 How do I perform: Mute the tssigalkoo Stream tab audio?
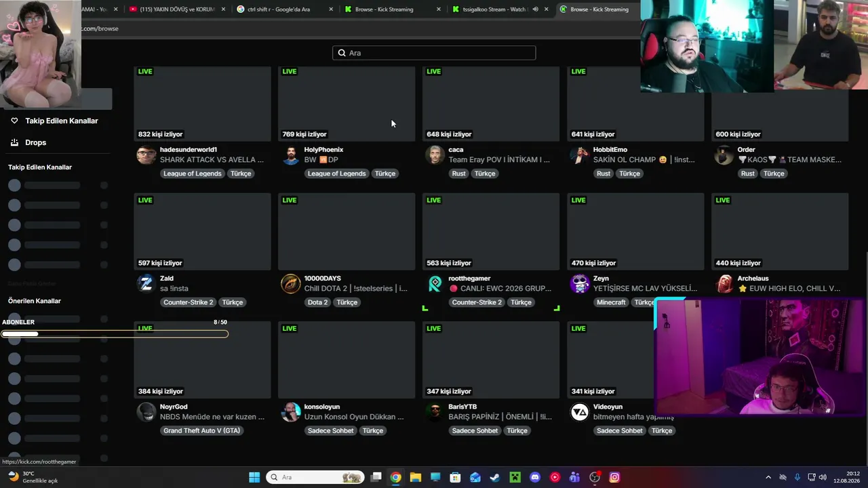[x=535, y=9]
